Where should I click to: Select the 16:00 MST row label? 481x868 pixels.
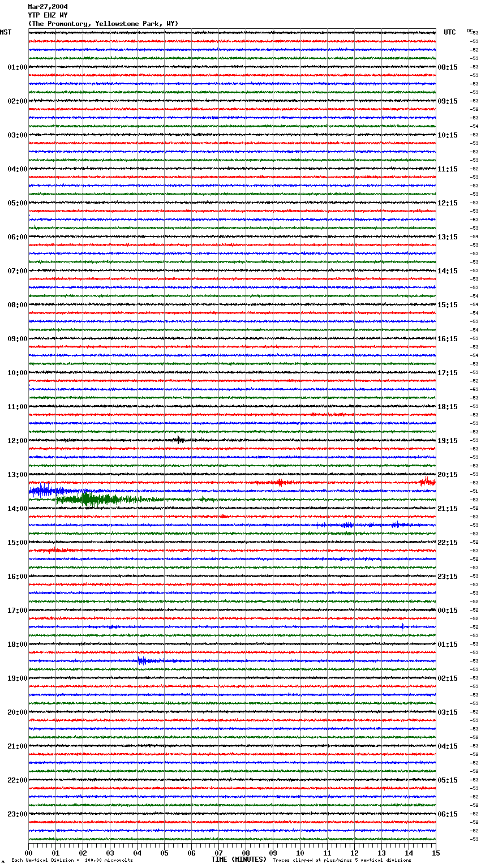(17, 577)
